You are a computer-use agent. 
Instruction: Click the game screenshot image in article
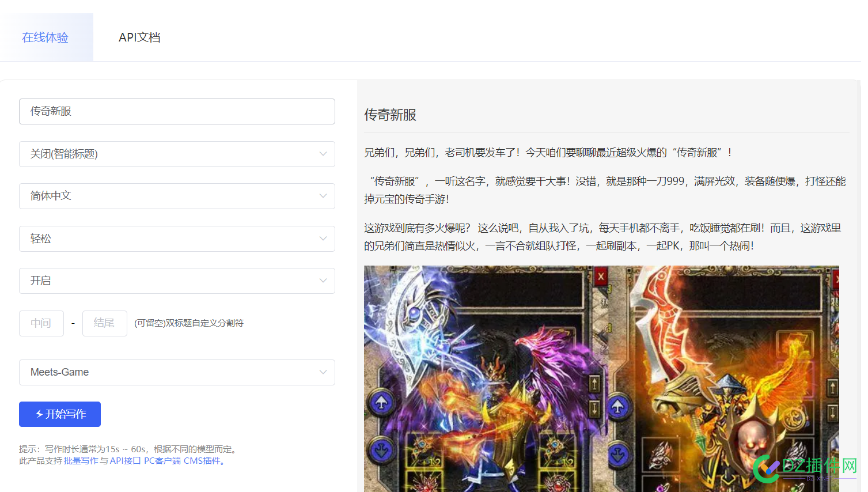601,379
